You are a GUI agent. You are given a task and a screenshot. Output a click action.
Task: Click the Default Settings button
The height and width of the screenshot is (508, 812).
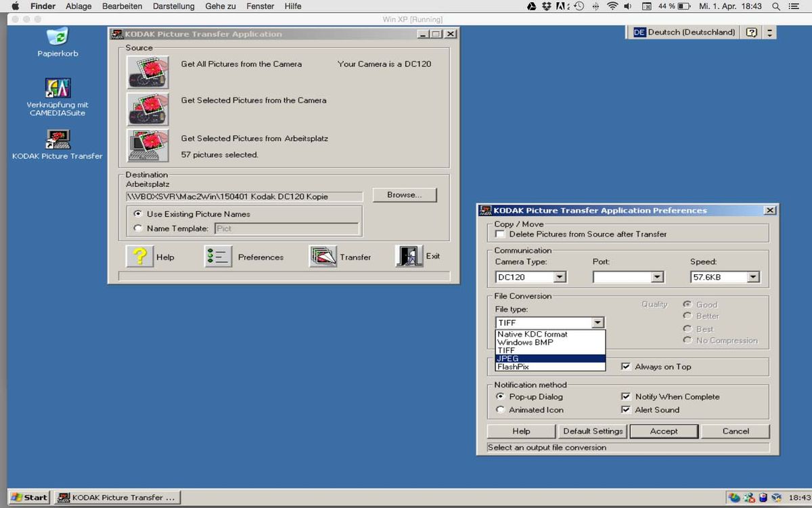pos(593,431)
